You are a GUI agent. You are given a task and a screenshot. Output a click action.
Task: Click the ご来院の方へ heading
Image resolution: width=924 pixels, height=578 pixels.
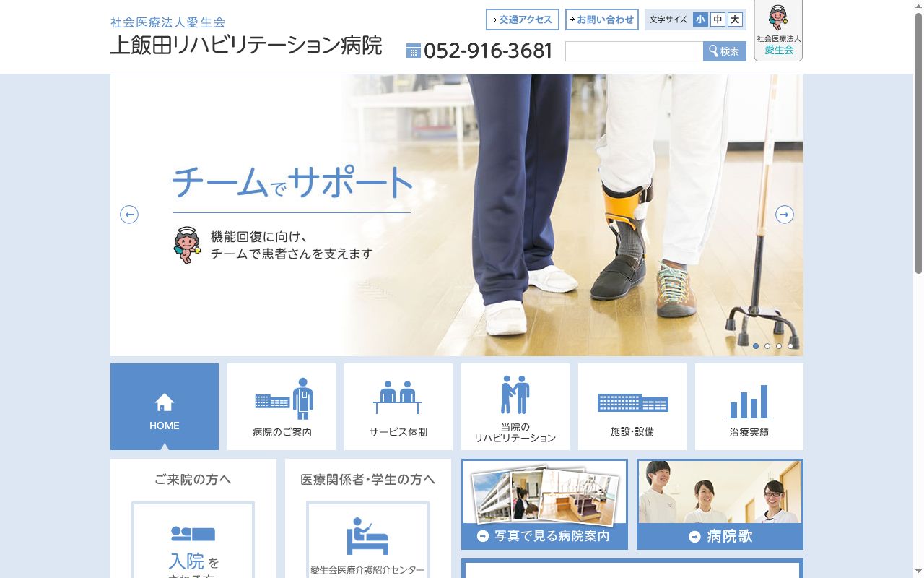[193, 480]
